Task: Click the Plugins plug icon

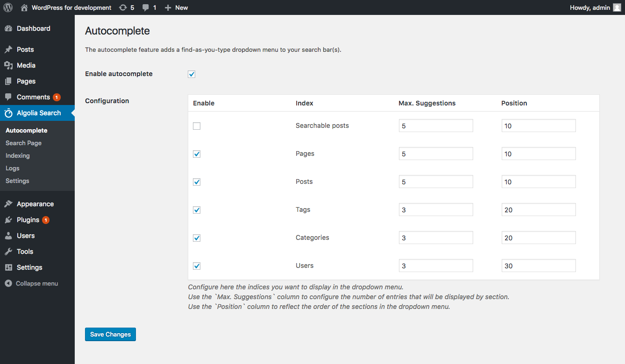Action: point(8,220)
